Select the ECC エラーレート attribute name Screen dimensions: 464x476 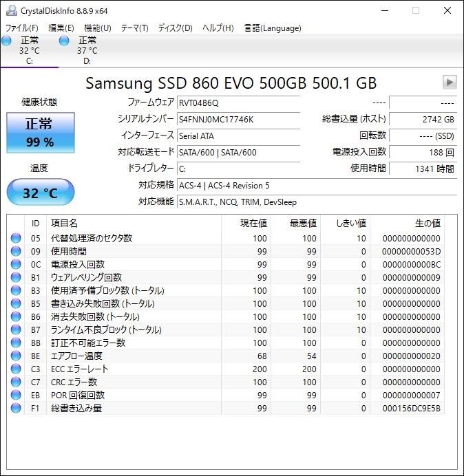[x=80, y=369]
